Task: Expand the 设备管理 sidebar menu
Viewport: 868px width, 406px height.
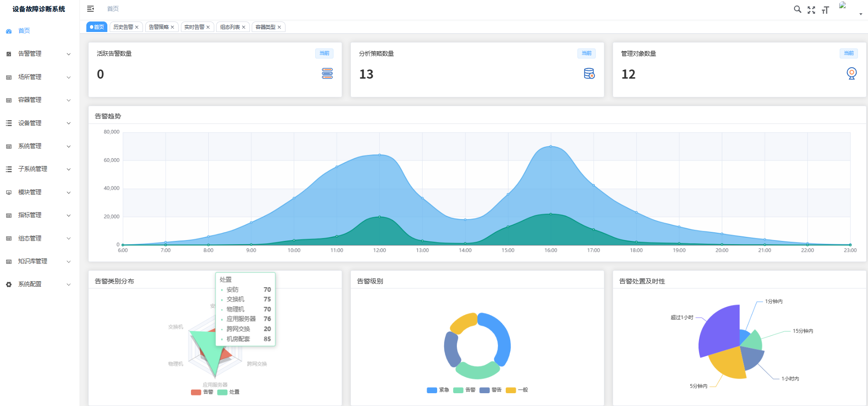Action: click(39, 123)
